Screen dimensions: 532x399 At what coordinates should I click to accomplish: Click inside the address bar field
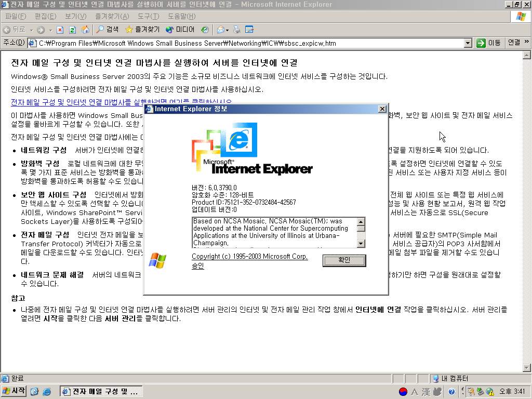point(250,43)
